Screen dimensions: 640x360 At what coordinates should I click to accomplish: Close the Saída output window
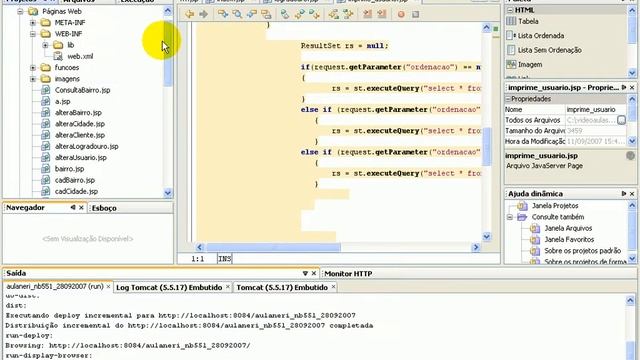[x=313, y=273]
